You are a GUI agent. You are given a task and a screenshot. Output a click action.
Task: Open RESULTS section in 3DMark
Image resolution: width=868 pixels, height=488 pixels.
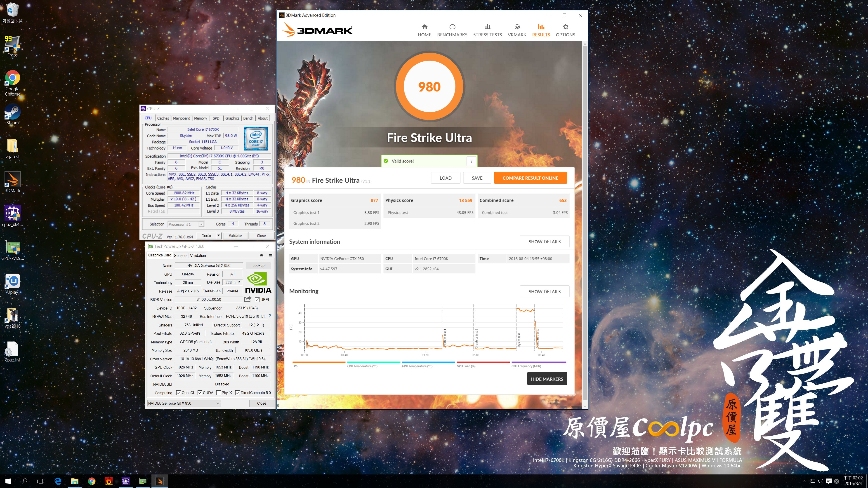pos(541,30)
